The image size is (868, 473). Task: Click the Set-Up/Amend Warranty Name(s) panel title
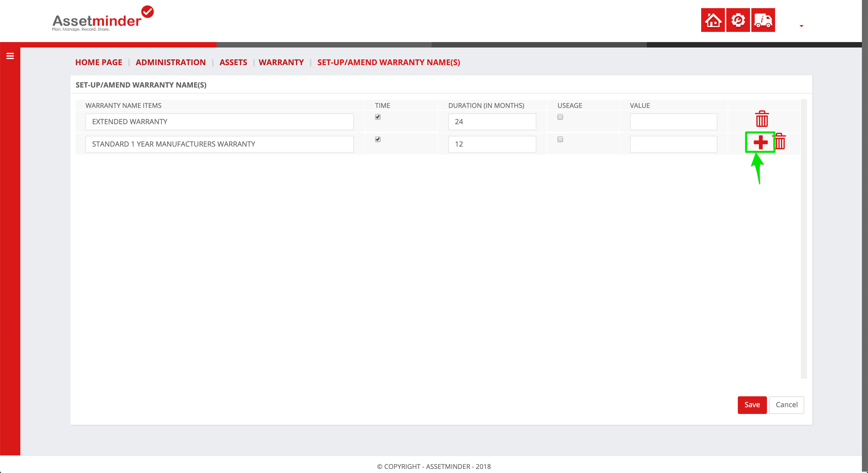point(141,85)
